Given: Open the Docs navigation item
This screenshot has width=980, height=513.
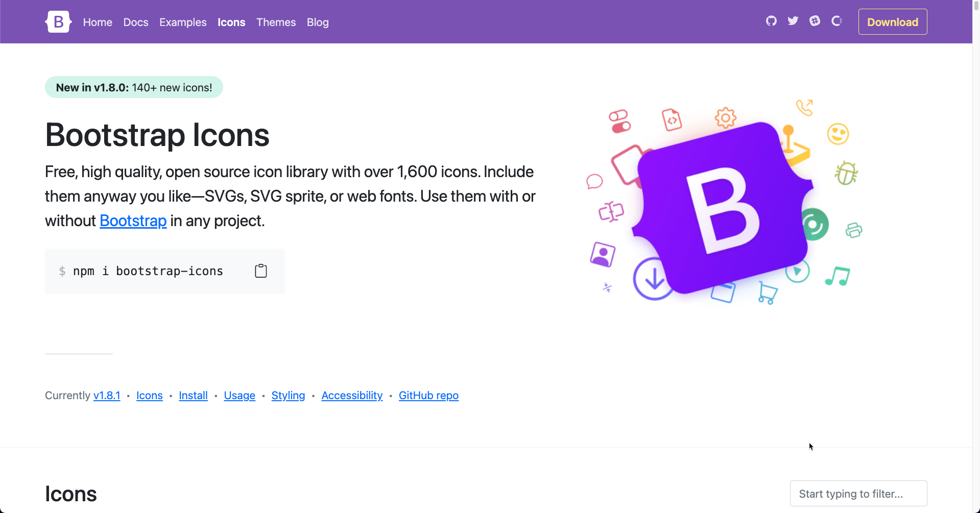Looking at the screenshot, I should pyautogui.click(x=135, y=22).
